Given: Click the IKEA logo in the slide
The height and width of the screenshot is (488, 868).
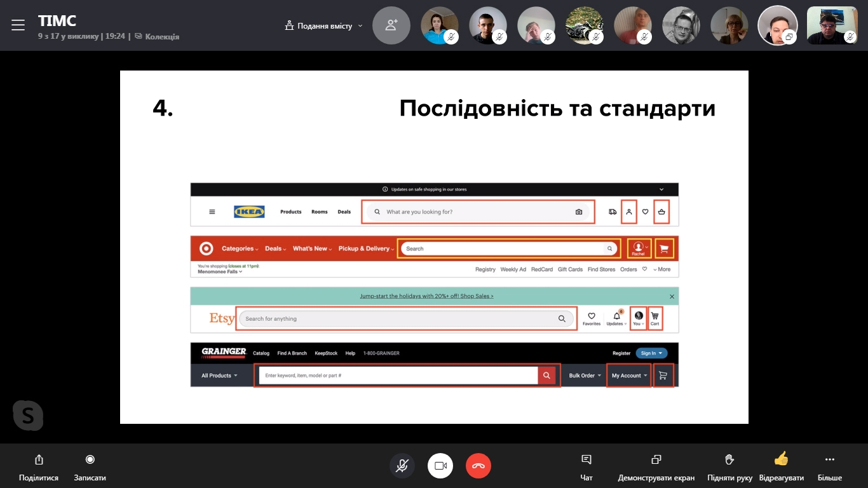Looking at the screenshot, I should click(249, 212).
